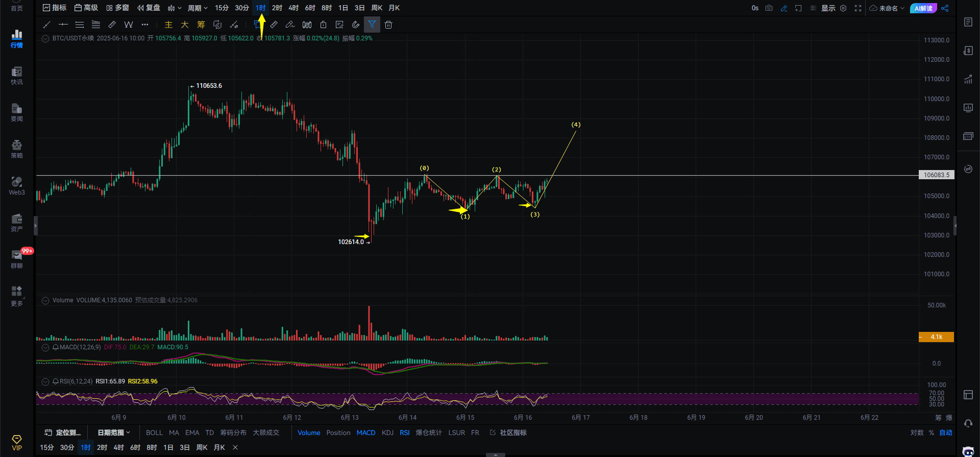Viewport: 980px width, 457px height.
Task: Select the ruler measure tool in drawing toolbar
Action: click(112, 25)
